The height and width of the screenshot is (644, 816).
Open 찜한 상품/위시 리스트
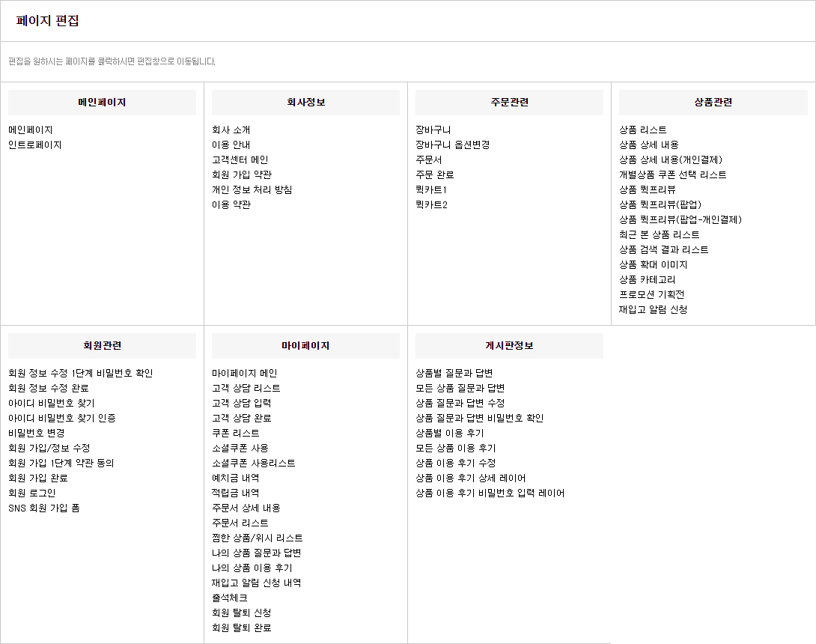point(258,538)
